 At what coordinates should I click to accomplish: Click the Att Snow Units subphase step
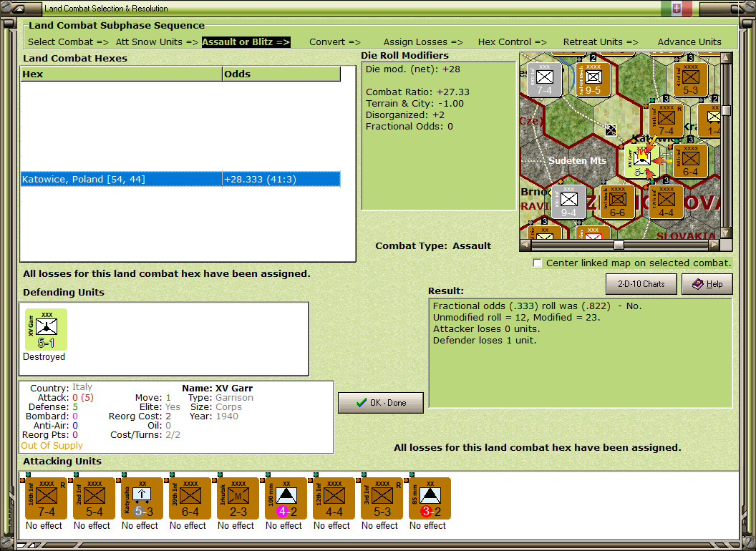click(157, 42)
